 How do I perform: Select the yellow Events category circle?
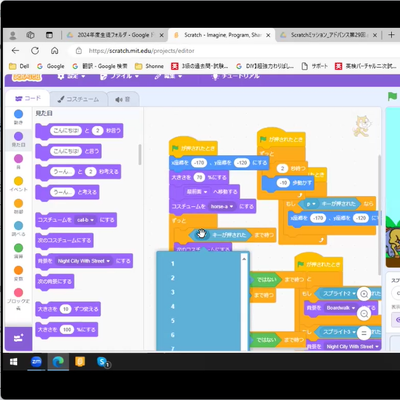point(18,181)
